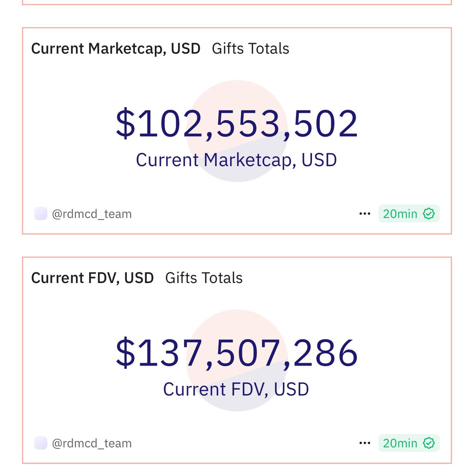Open @rdmcd_team profile link in Marketcap card
This screenshot has width=474, height=476.
[92, 214]
